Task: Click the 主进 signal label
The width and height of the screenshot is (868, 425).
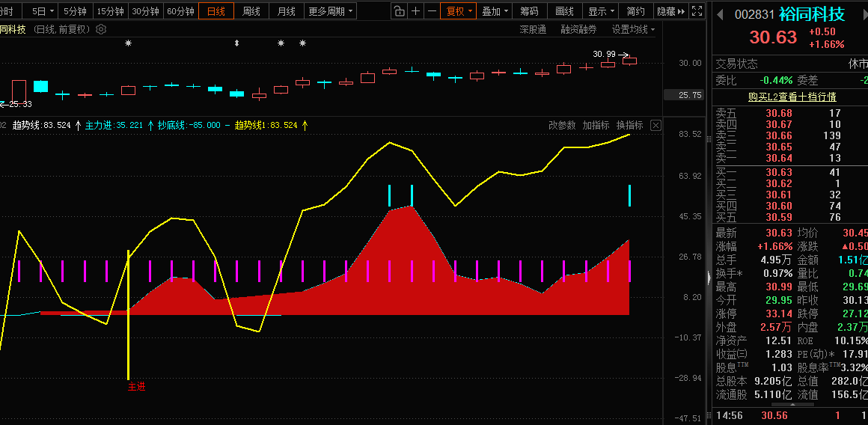Action: pos(137,387)
